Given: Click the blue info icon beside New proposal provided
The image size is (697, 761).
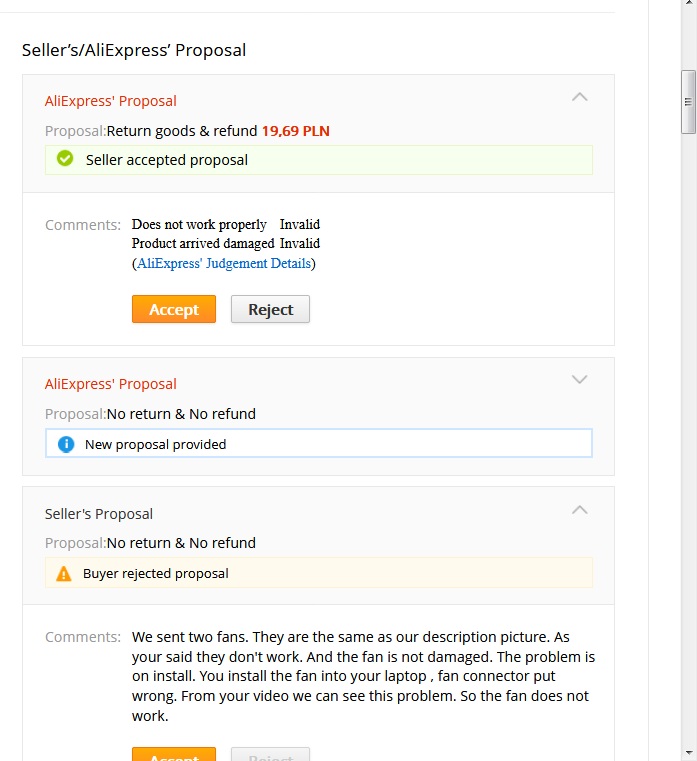Looking at the screenshot, I should tap(66, 444).
